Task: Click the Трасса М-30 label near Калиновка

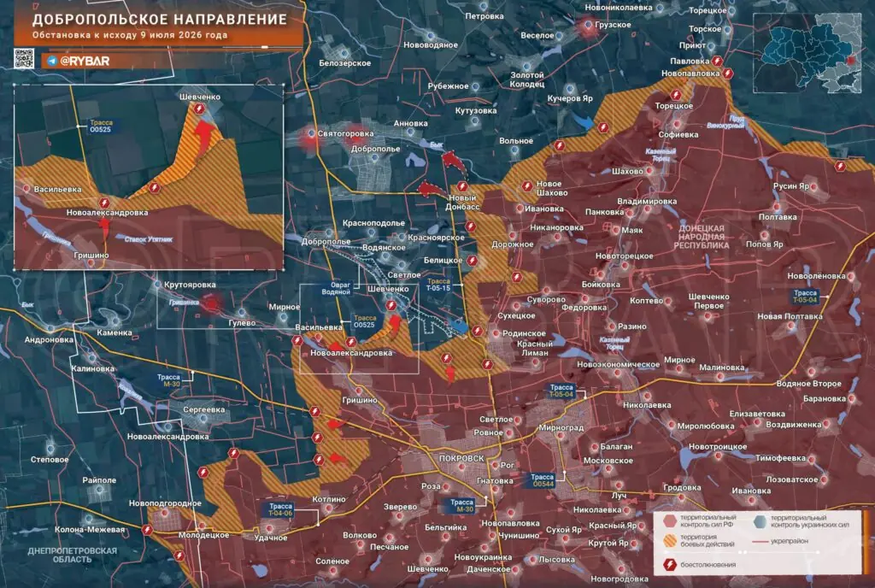Action: pos(168,381)
